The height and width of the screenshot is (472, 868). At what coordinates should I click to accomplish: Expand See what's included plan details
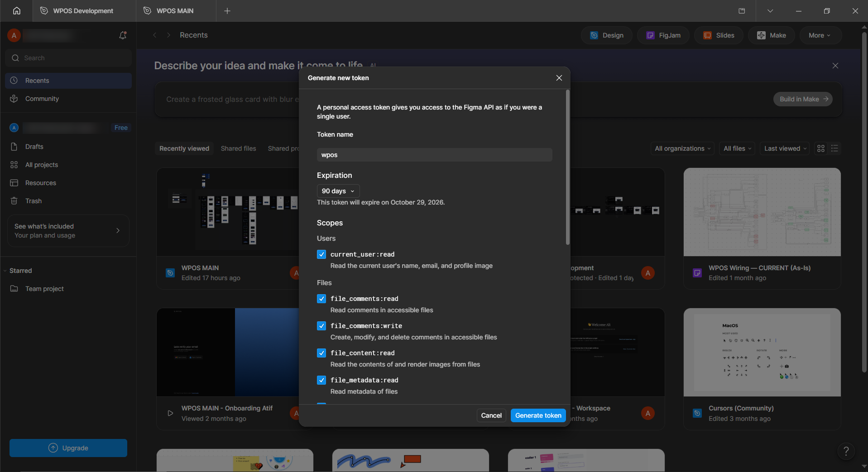coord(68,231)
